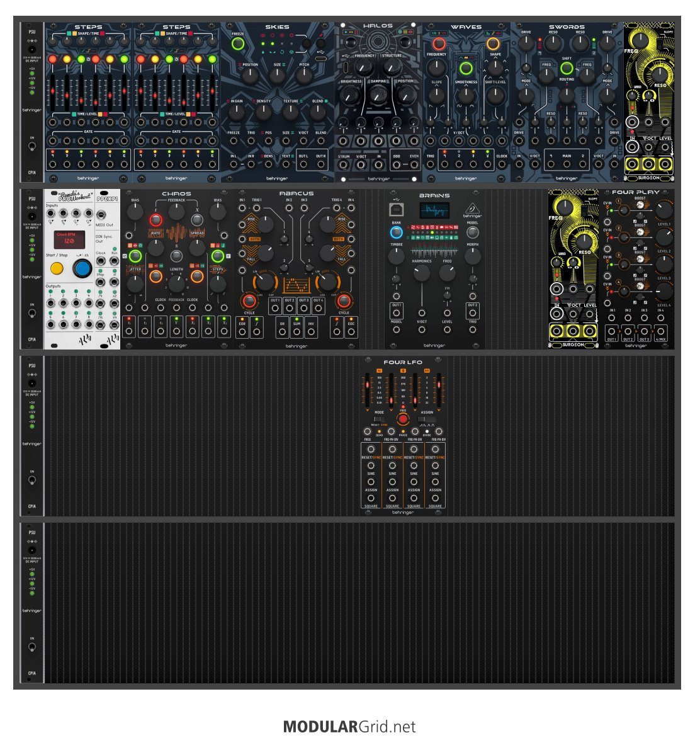700x740 pixels.
Task: Flip the power ON switch on third rack row
Action: point(31,480)
